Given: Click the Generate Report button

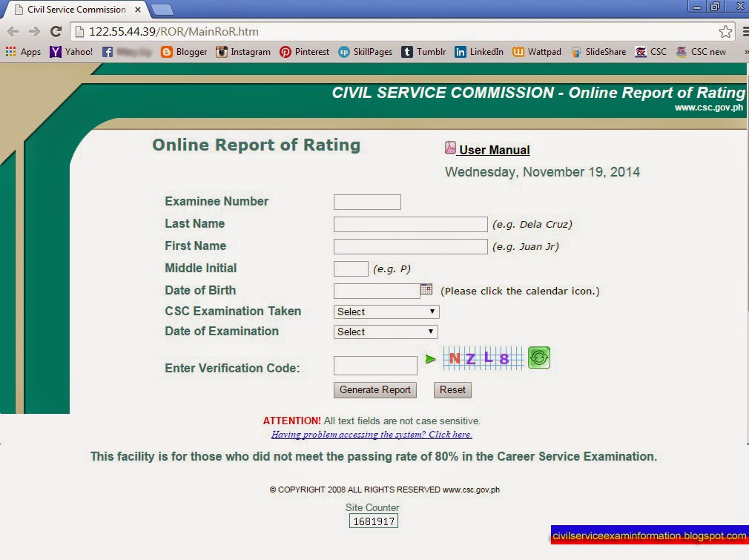Looking at the screenshot, I should click(375, 390).
